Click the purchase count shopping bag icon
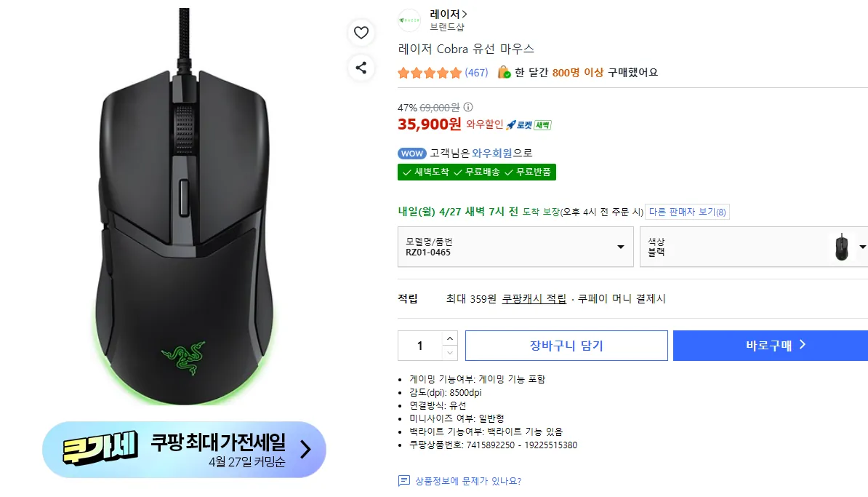Viewport: 868px width, 497px height. point(505,72)
